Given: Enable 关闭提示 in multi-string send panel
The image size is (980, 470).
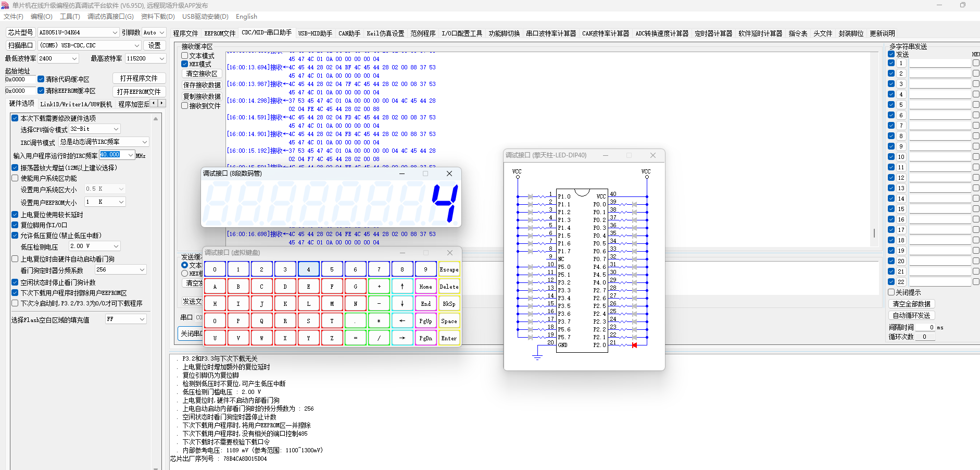Looking at the screenshot, I should point(891,292).
